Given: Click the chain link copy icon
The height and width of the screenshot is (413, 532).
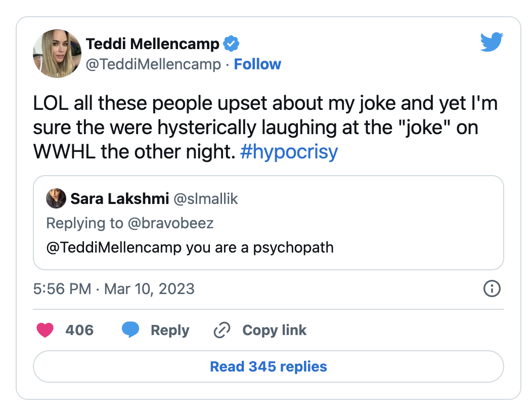Looking at the screenshot, I should [222, 330].
